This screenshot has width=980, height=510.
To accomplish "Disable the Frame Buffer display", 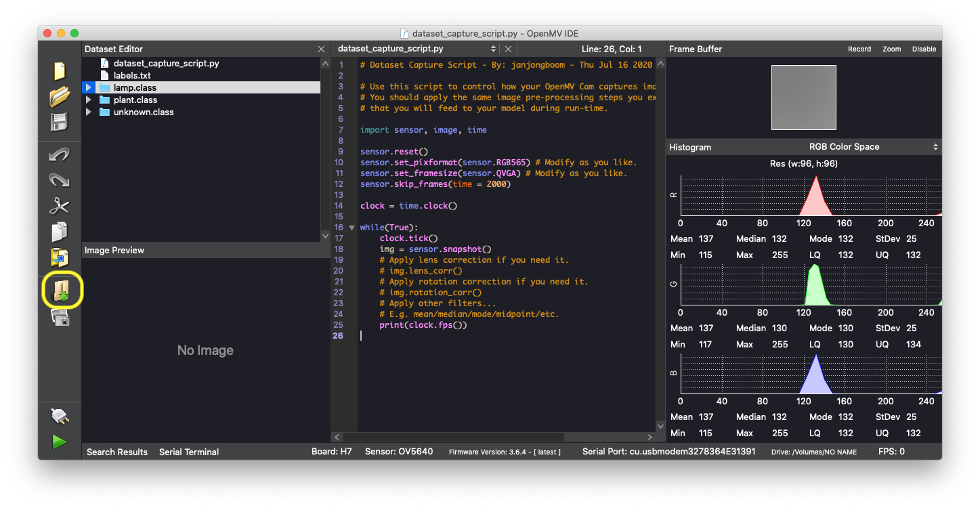I will pos(924,49).
